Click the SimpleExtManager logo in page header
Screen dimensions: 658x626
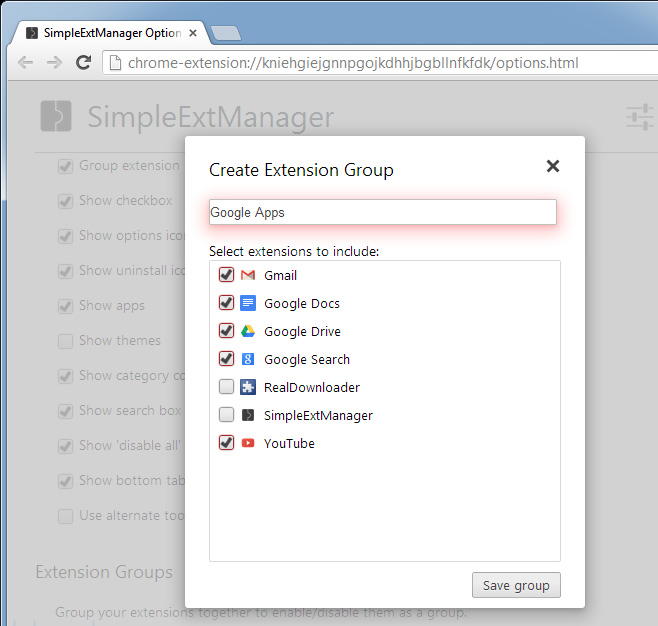click(56, 116)
